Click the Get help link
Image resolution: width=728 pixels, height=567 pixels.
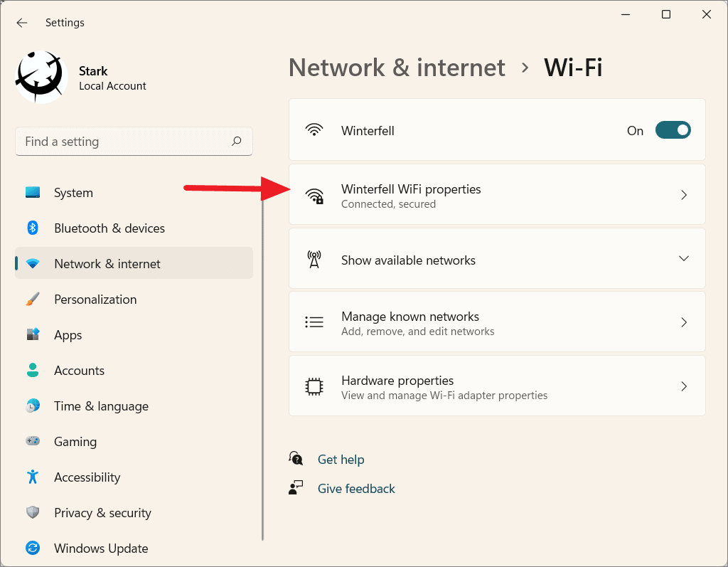coord(341,459)
